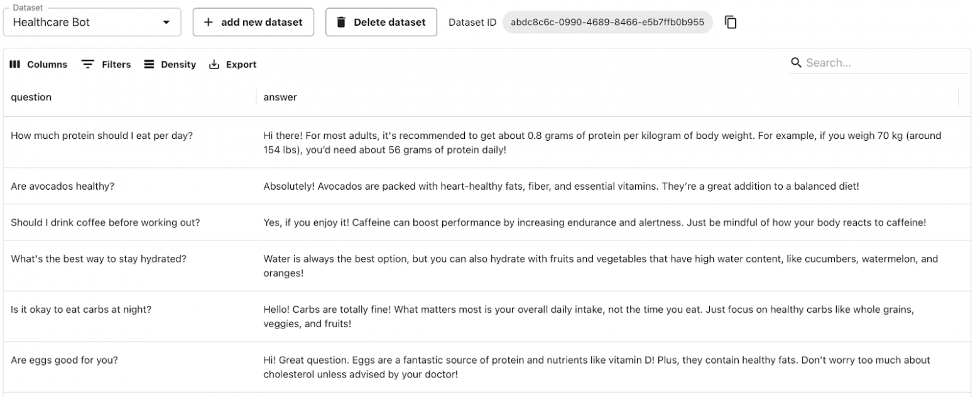Copy the Dataset ID to clipboard

[x=731, y=22]
